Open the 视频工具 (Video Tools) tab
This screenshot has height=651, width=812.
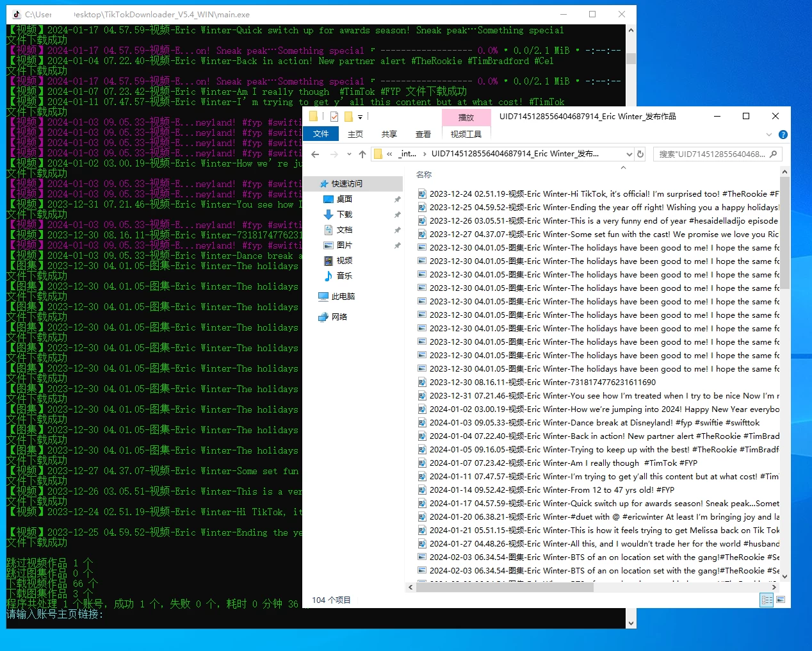pyautogui.click(x=466, y=135)
